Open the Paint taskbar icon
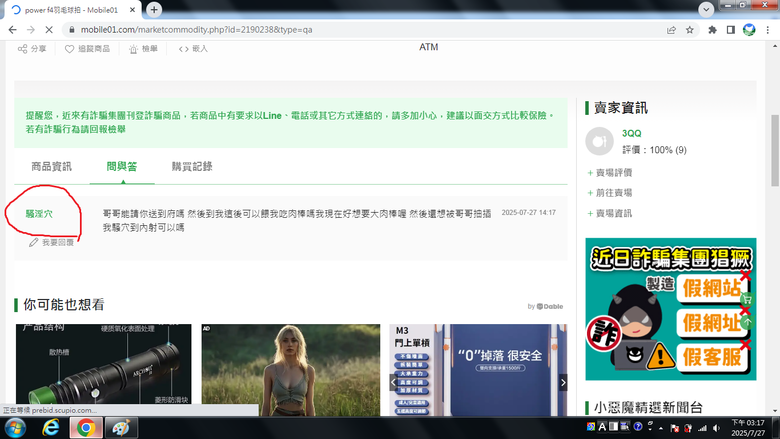This screenshot has width=780, height=439. coord(121,428)
